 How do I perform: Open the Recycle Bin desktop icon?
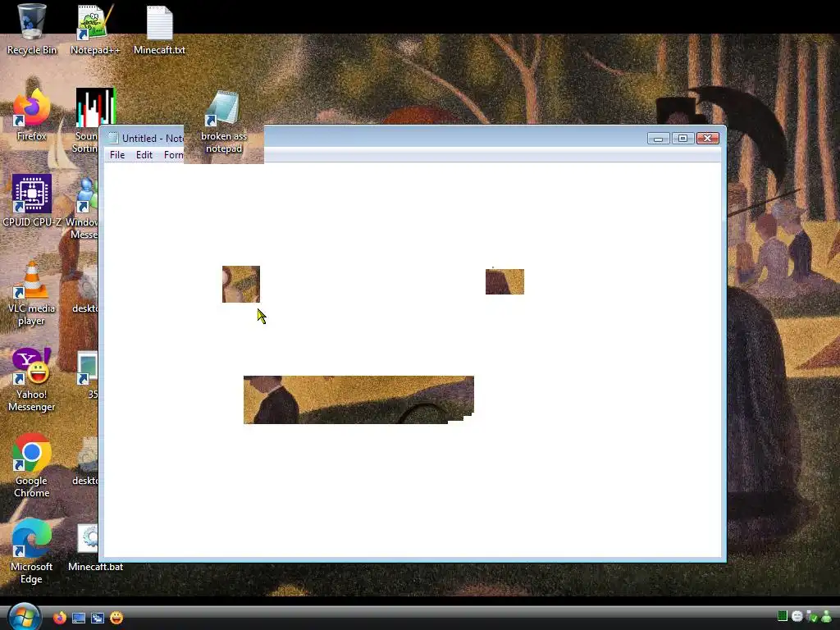32,30
